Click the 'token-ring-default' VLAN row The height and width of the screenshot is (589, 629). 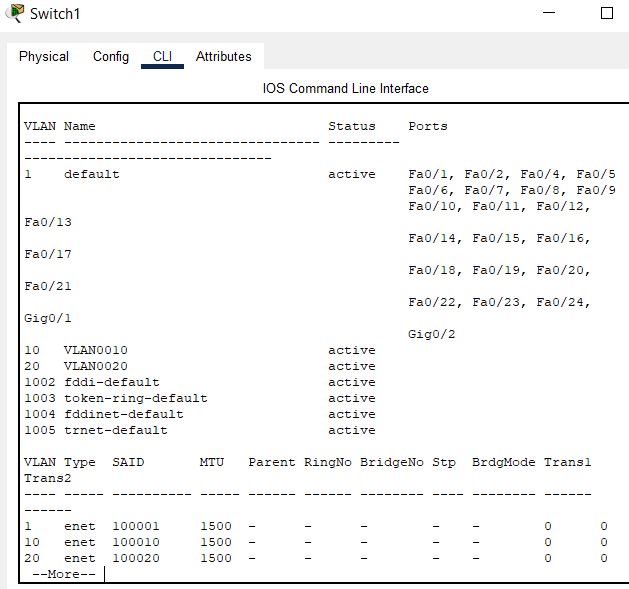click(x=200, y=398)
